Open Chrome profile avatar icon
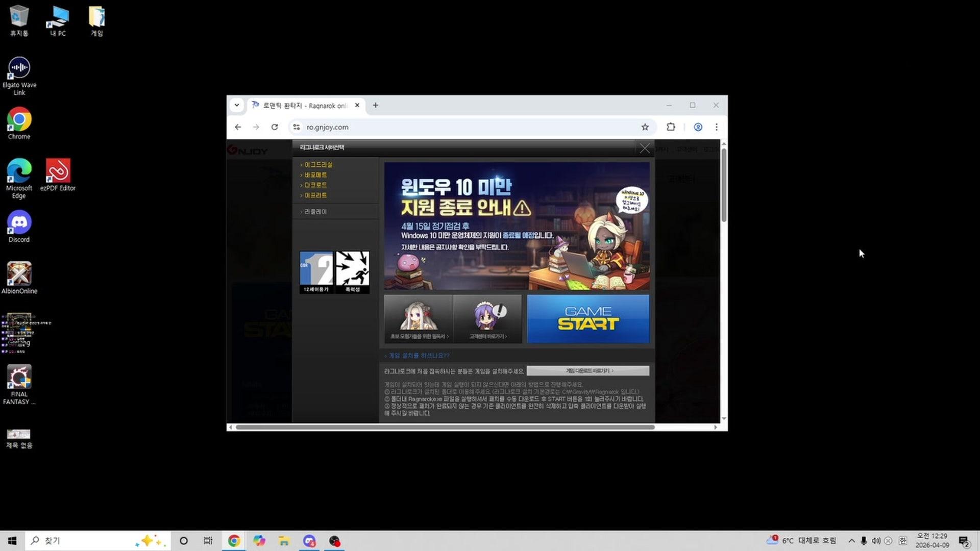 698,127
